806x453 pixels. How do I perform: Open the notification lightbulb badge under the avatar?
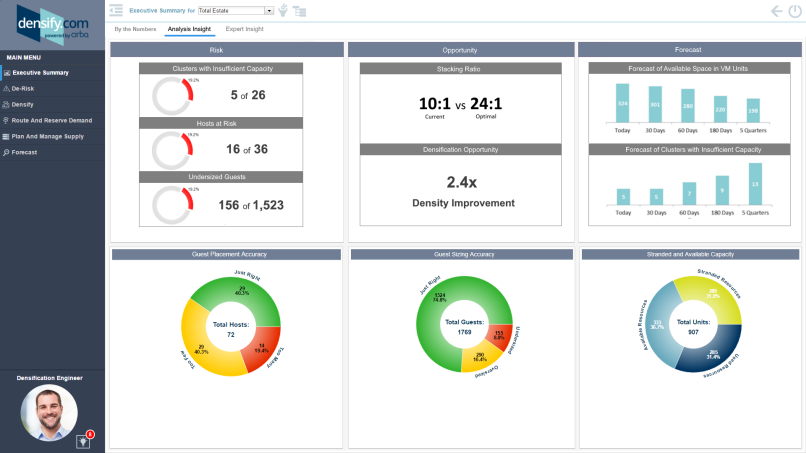[84, 440]
